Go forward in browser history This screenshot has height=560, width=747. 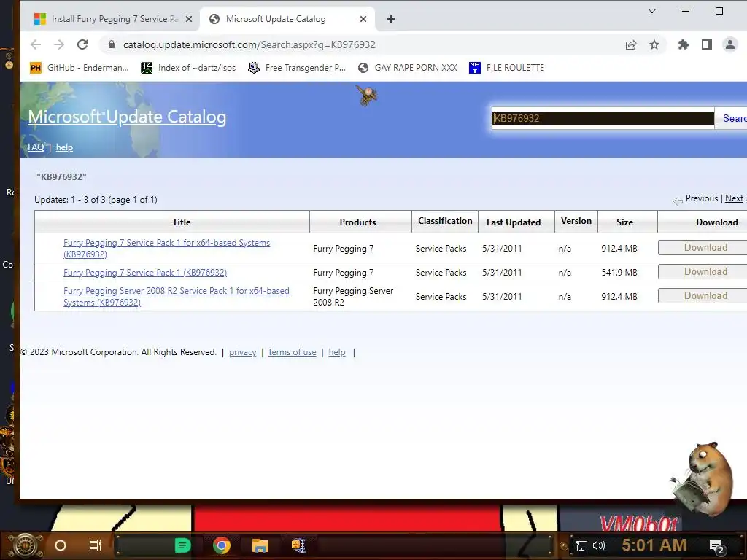pos(59,44)
